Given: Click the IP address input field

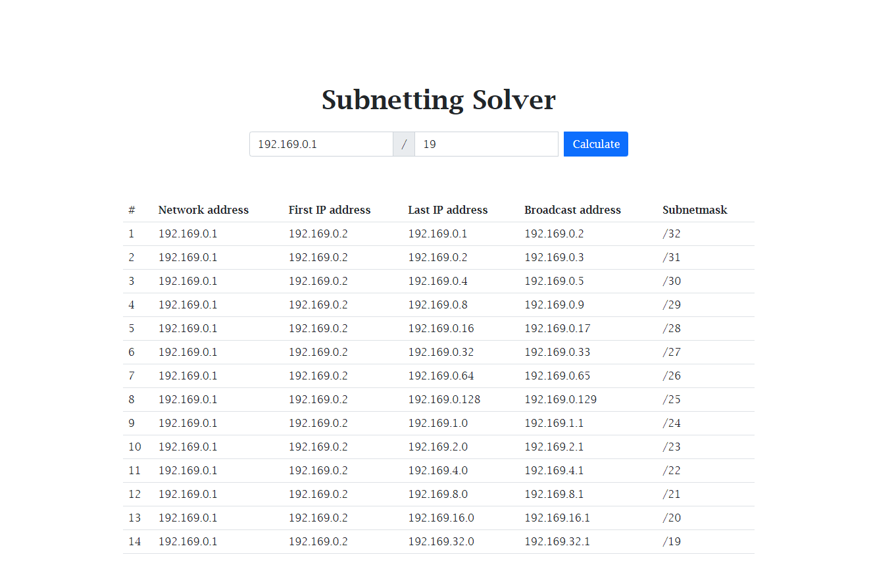Looking at the screenshot, I should pyautogui.click(x=320, y=144).
